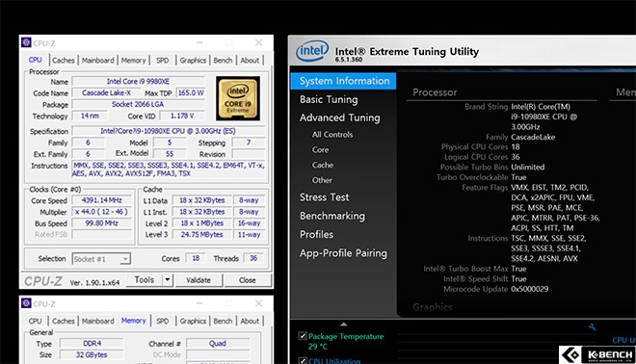Viewport: 636px width, 364px height.
Task: Open the About tab in lower CPU-Z window
Action: pyautogui.click(x=250, y=321)
